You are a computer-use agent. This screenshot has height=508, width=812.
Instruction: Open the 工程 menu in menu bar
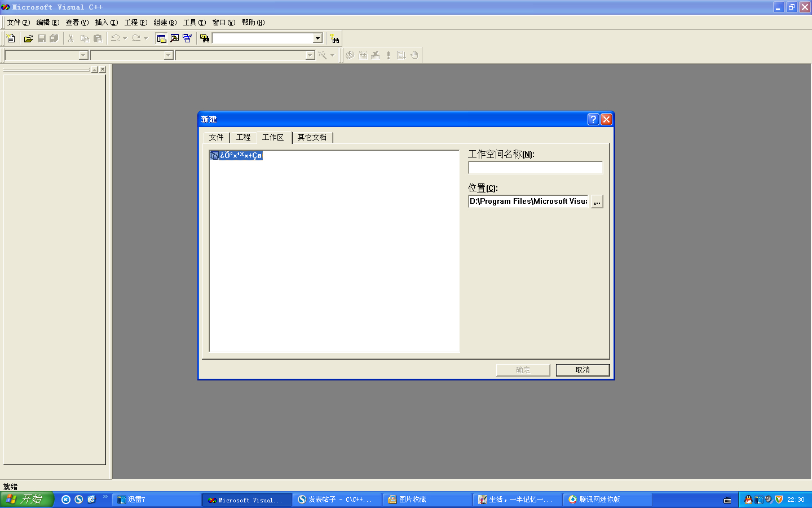click(136, 23)
